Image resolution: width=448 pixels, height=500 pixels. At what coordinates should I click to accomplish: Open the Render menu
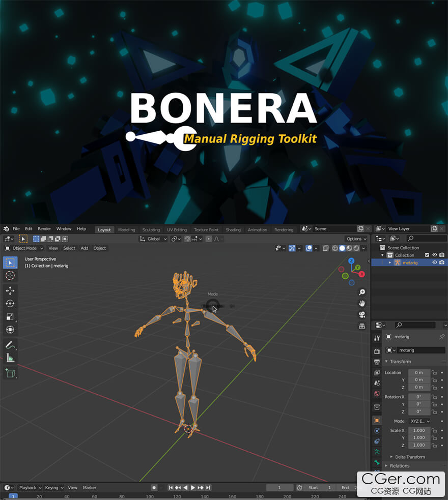coord(44,228)
